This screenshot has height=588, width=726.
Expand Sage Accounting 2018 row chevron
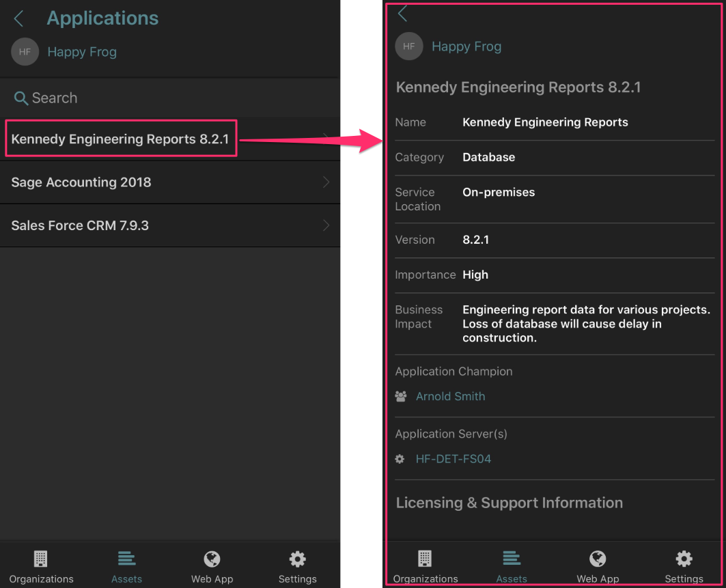[x=326, y=182]
